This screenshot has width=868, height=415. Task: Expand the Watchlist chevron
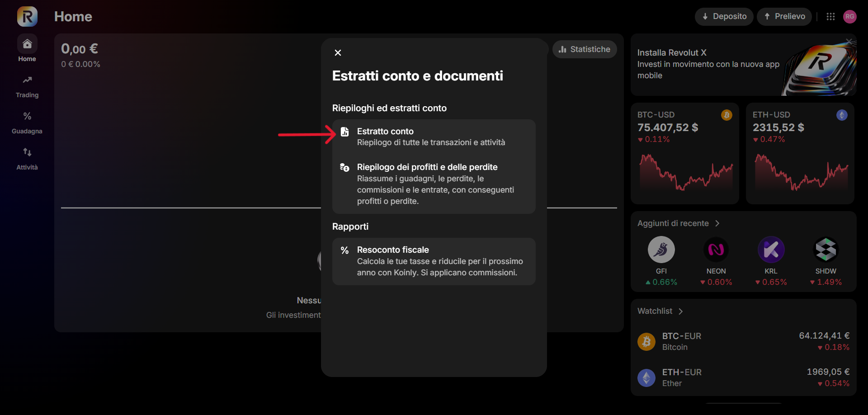[681, 311]
